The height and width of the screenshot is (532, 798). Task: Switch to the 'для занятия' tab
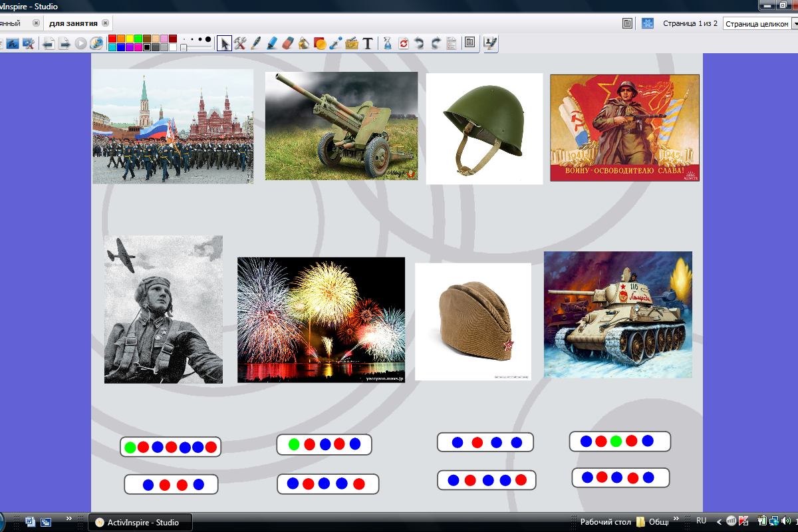pyautogui.click(x=74, y=23)
